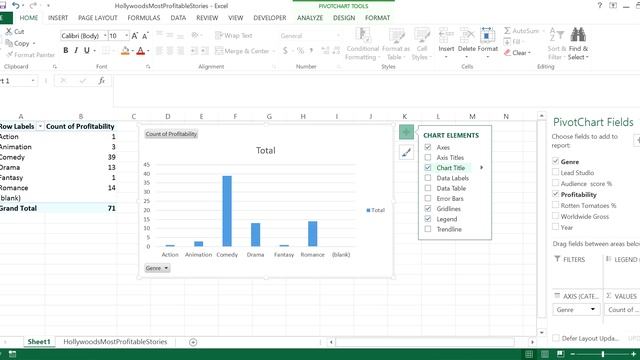Enable Axis Titles chart element
The width and height of the screenshot is (640, 360).
[428, 157]
